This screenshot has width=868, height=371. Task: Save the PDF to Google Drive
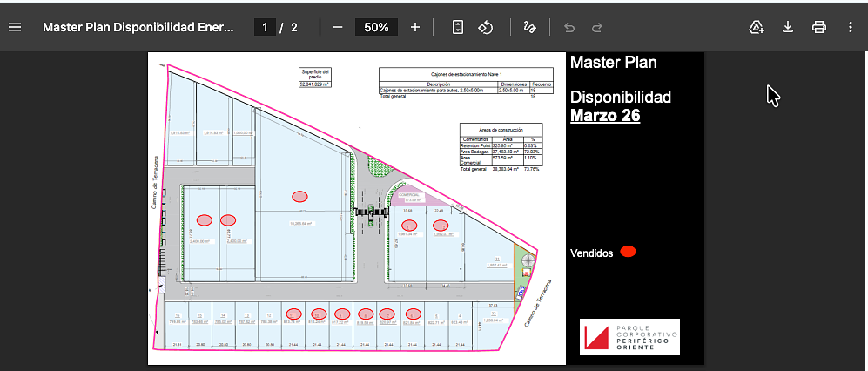click(x=757, y=27)
